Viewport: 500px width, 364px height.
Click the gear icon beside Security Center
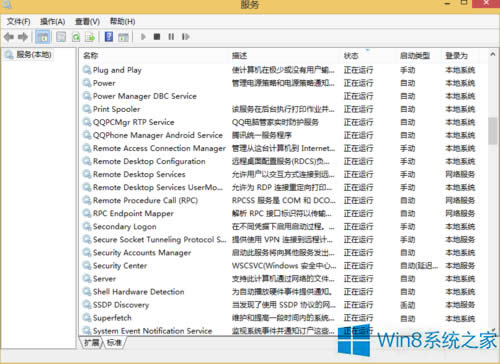[x=87, y=266]
